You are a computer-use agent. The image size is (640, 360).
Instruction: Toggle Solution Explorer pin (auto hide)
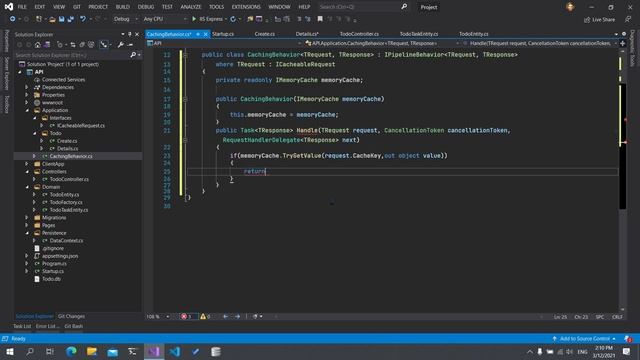click(130, 34)
